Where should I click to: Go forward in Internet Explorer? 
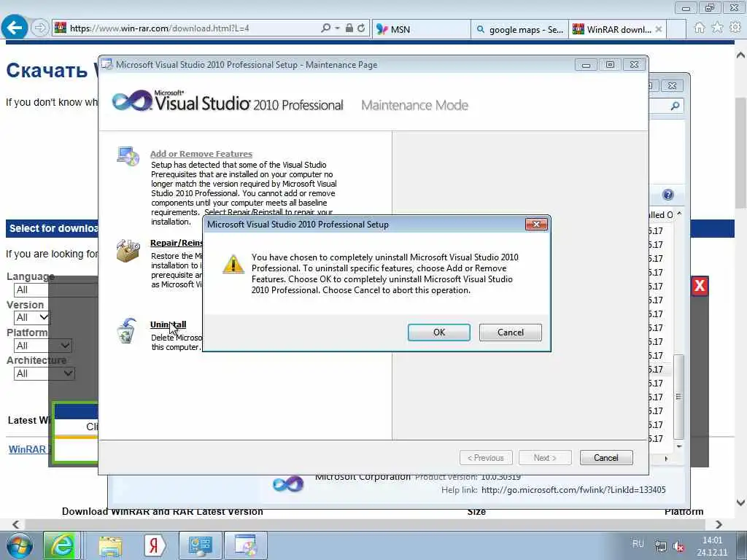click(39, 28)
